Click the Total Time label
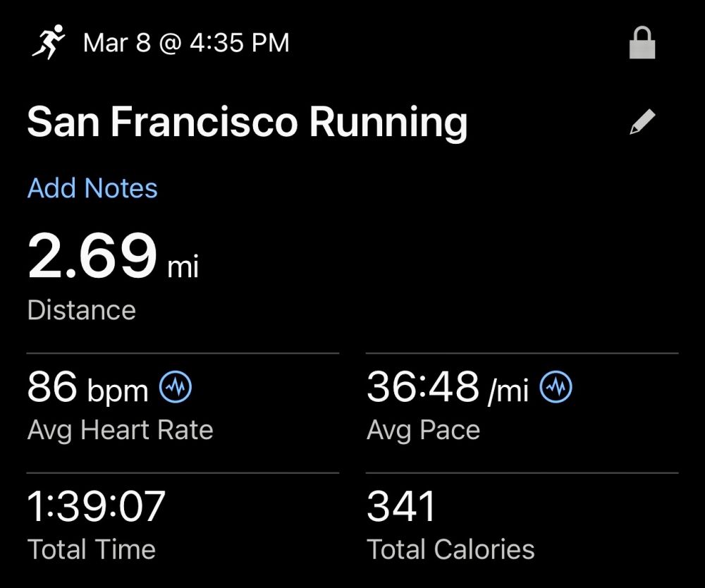Screen dimensions: 705x588 click(x=92, y=549)
